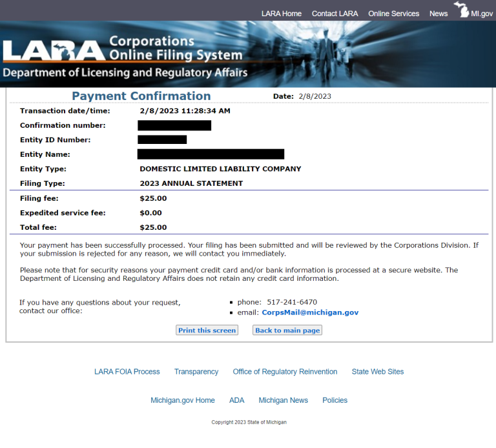496x448 pixels.
Task: Open the Policies footer link
Action: click(x=335, y=400)
